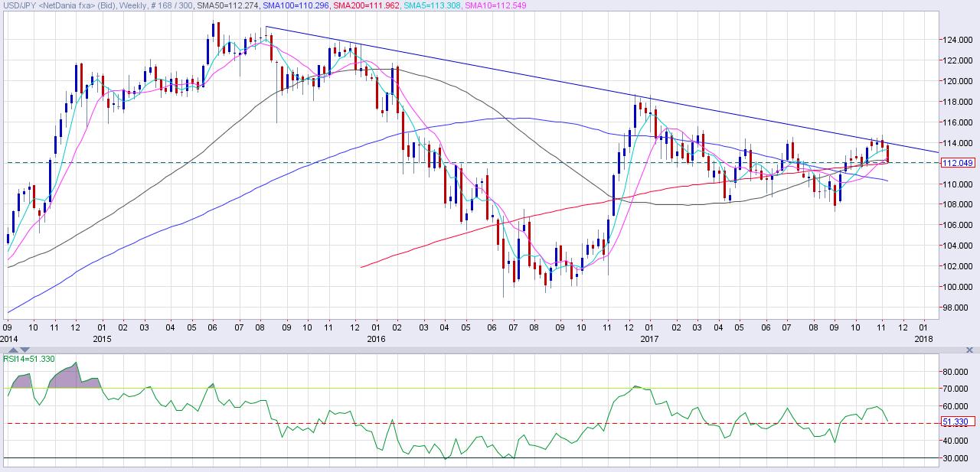
Task: Click the current price tag 112.049
Action: [x=957, y=163]
